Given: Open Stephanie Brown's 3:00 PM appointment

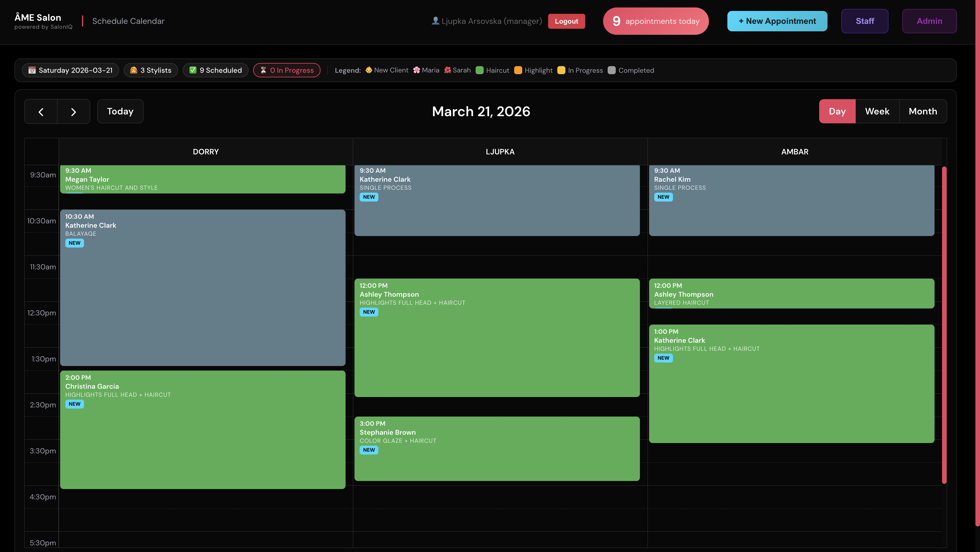Looking at the screenshot, I should click(x=497, y=449).
